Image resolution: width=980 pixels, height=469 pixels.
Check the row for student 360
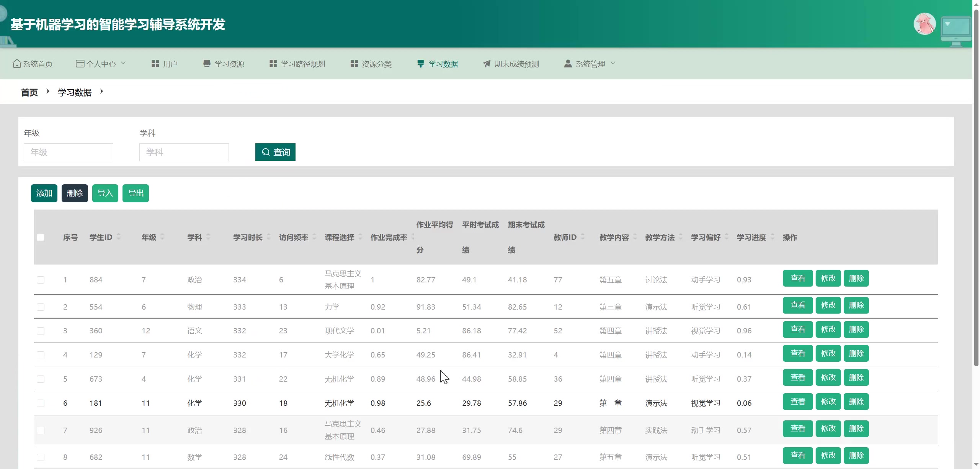pyautogui.click(x=41, y=331)
